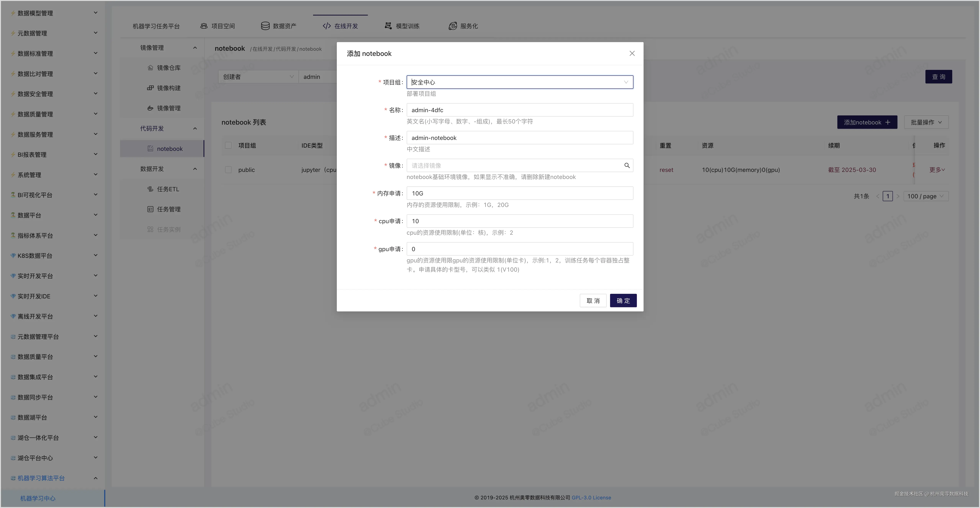The image size is (980, 508).
Task: Toggle the select-all checkbox in the list header
Action: pyautogui.click(x=228, y=145)
